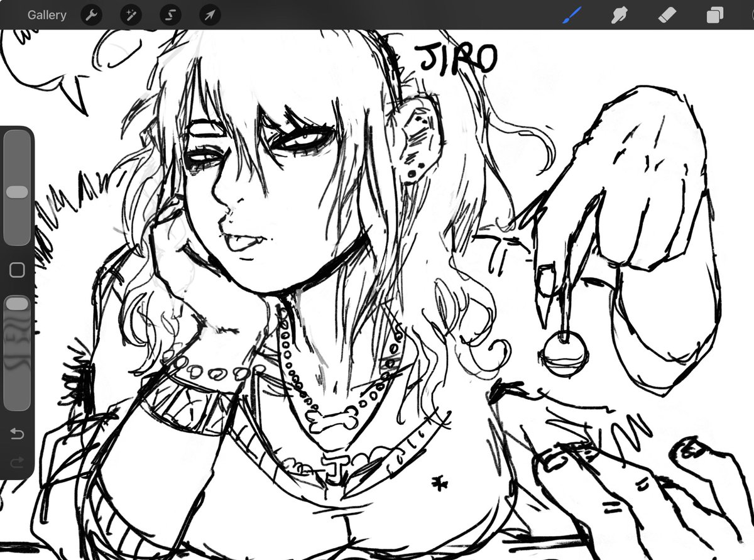This screenshot has height=560, width=754.
Task: Select the Eraser tool
Action: (669, 15)
